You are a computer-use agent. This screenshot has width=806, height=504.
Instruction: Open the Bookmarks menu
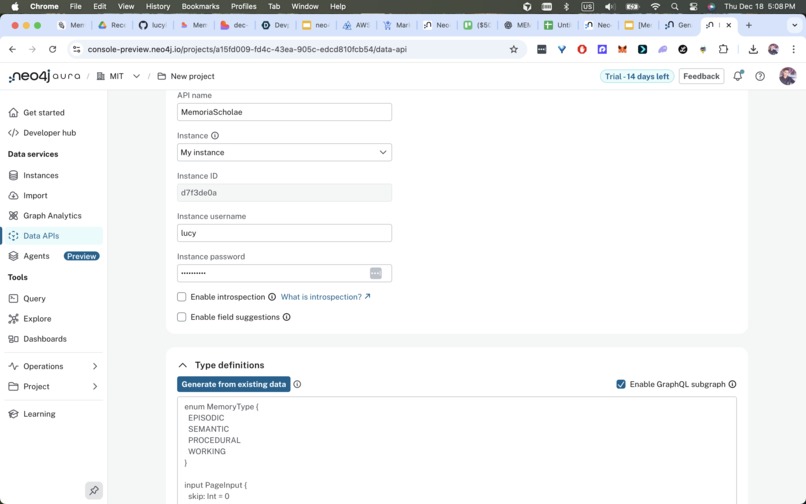point(200,6)
